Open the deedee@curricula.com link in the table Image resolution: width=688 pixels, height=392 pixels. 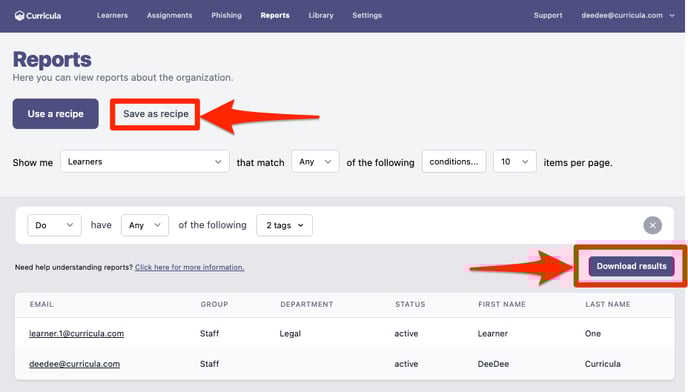tap(74, 364)
